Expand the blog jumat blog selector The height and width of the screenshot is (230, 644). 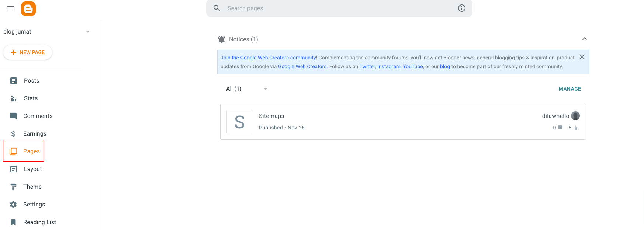[x=88, y=32]
